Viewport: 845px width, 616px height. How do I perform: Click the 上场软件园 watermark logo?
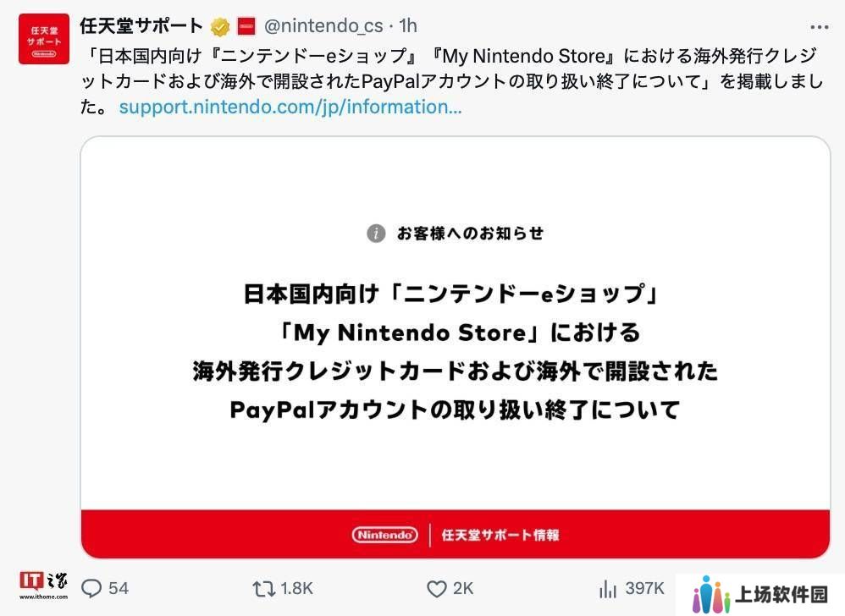tap(759, 594)
